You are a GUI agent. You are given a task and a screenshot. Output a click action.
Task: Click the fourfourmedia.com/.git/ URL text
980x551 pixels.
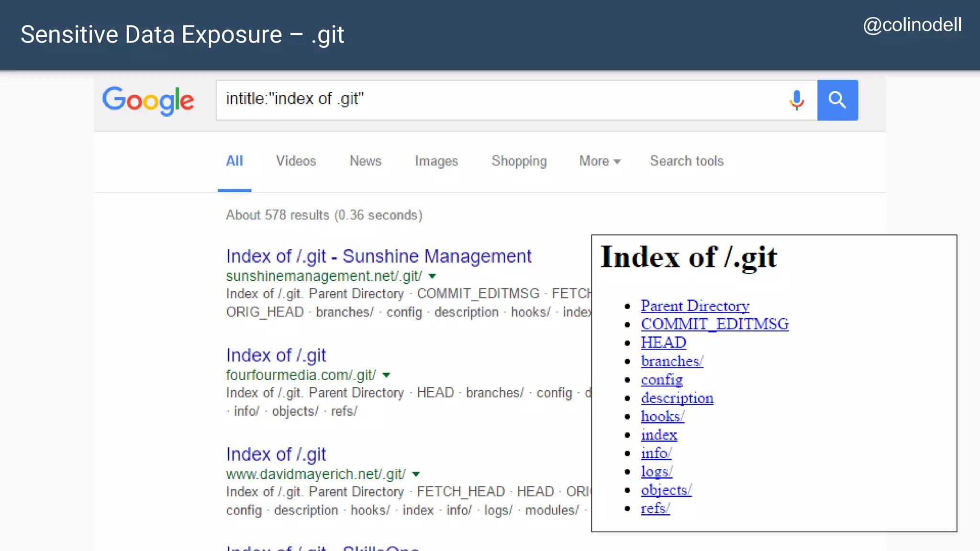301,375
